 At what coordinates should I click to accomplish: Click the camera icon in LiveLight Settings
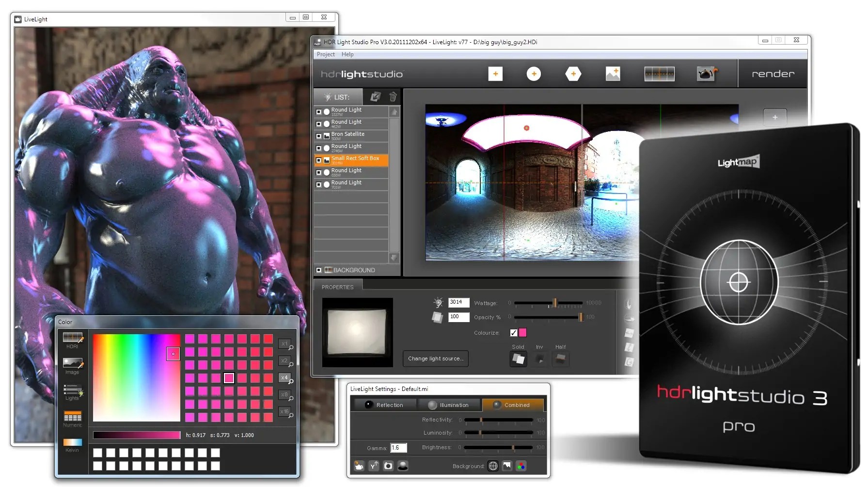tap(388, 466)
